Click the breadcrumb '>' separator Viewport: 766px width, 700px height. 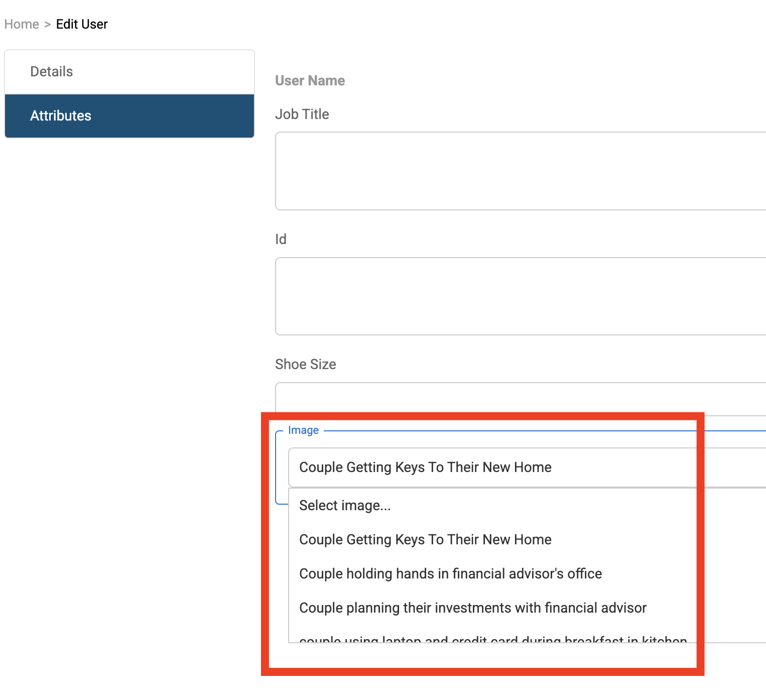pos(48,24)
